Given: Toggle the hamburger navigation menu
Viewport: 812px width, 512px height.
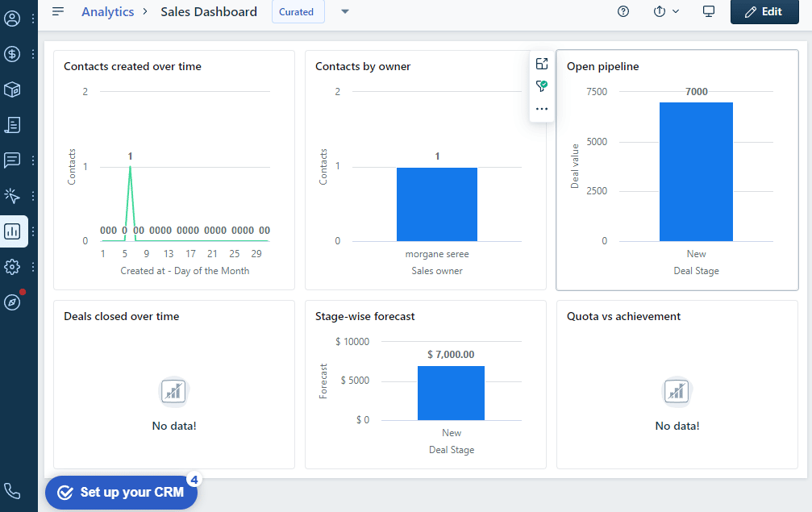Looking at the screenshot, I should (58, 11).
